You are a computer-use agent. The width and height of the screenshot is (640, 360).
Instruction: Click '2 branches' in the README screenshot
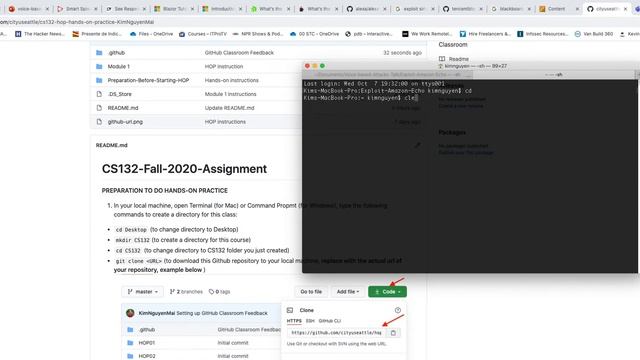(x=186, y=292)
